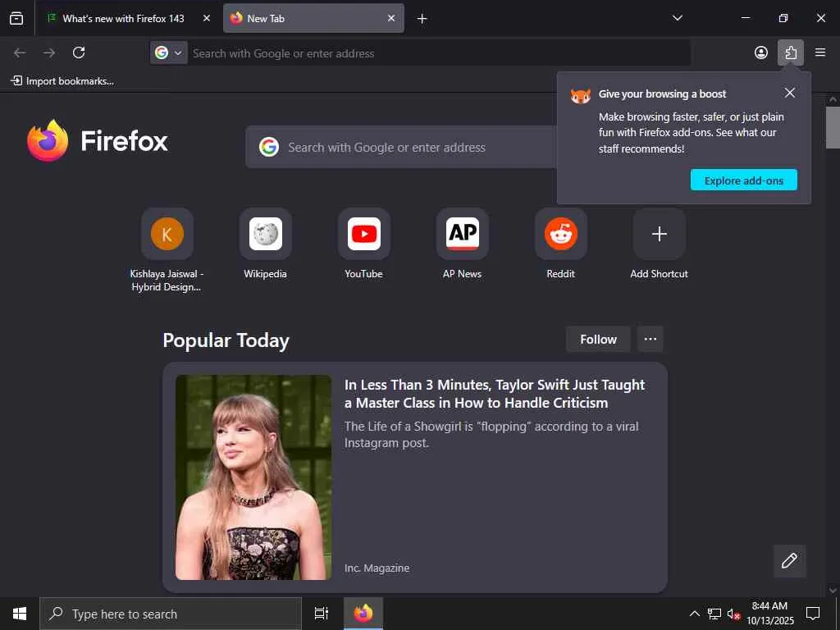Click the muted volume tray icon
Screen dimensions: 840x630
(x=733, y=614)
